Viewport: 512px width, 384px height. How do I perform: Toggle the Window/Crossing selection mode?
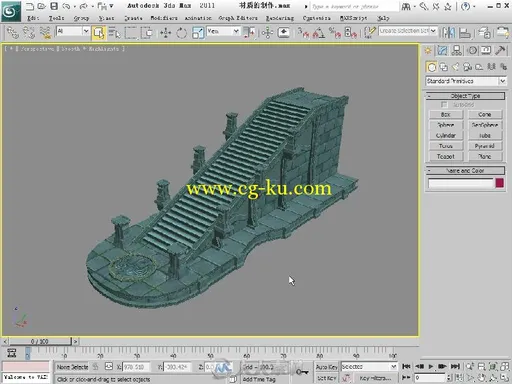point(147,33)
